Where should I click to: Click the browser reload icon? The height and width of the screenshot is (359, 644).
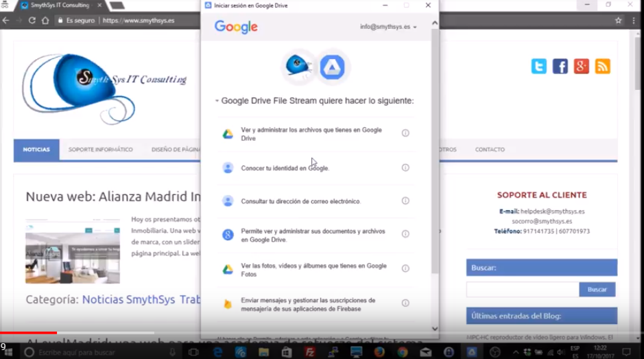click(32, 21)
